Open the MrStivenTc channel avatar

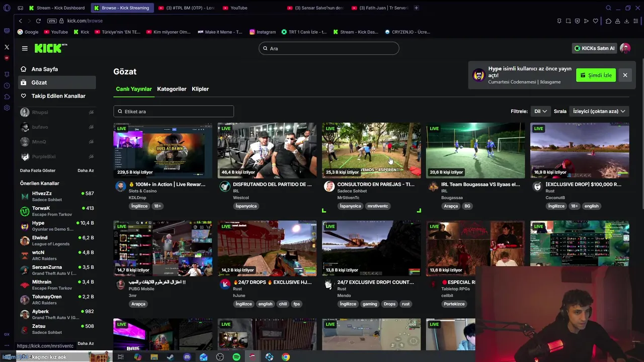[x=329, y=187]
